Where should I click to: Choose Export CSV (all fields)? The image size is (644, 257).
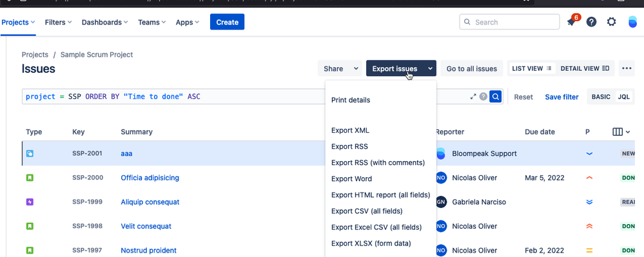coord(367,211)
